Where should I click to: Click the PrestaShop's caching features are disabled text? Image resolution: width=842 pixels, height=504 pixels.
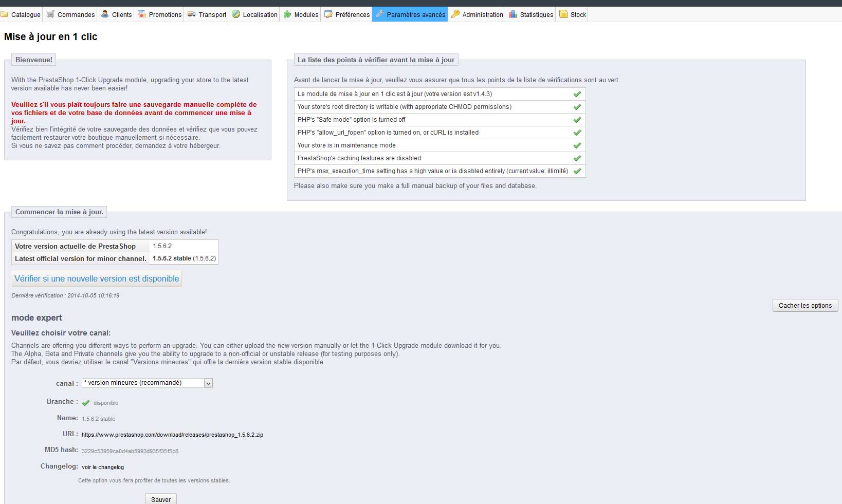pyautogui.click(x=359, y=158)
